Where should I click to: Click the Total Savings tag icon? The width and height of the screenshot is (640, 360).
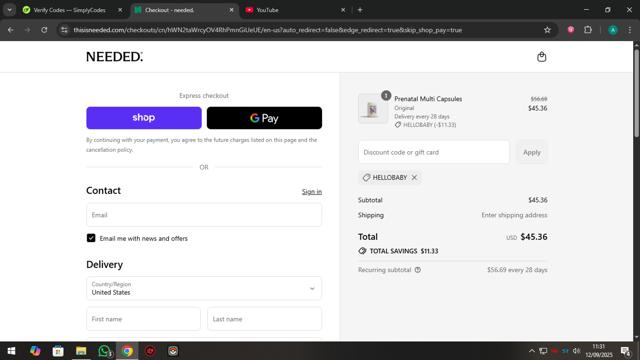(x=362, y=251)
